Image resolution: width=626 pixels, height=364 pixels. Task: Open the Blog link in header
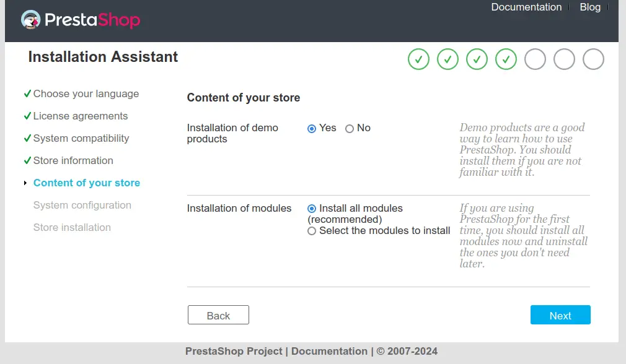(590, 7)
